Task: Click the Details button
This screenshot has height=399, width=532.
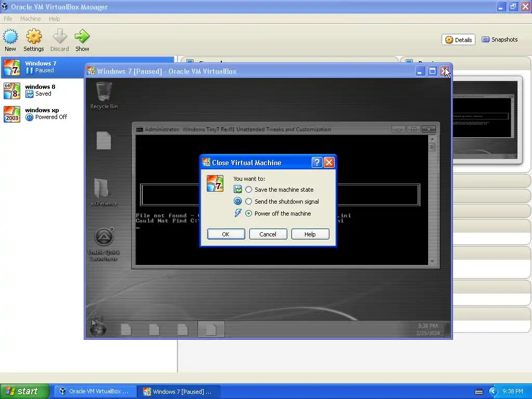Action: click(x=458, y=39)
